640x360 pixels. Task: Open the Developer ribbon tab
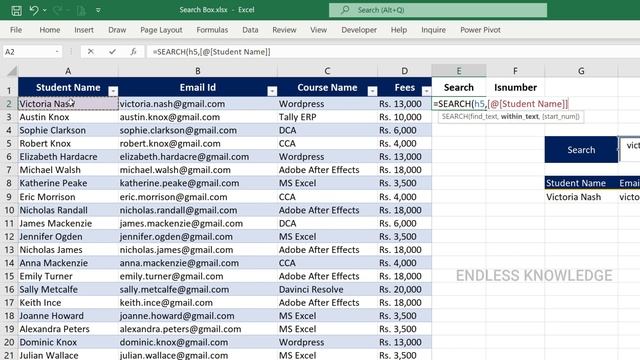coord(359,30)
